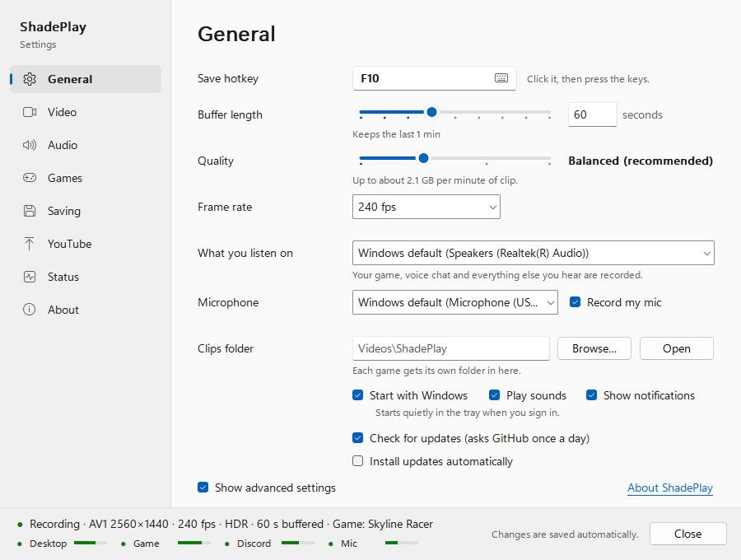Click the General gear icon in sidebar

pyautogui.click(x=30, y=79)
